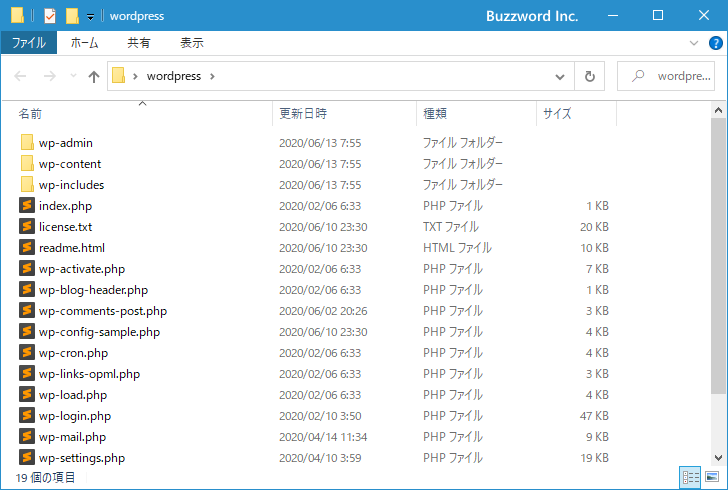Click wordpress in the address breadcrumb

coord(174,76)
